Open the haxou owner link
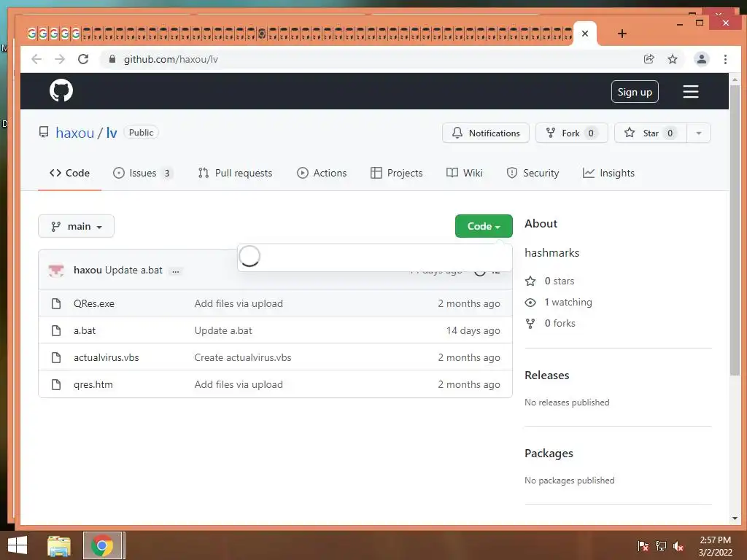 tap(75, 133)
